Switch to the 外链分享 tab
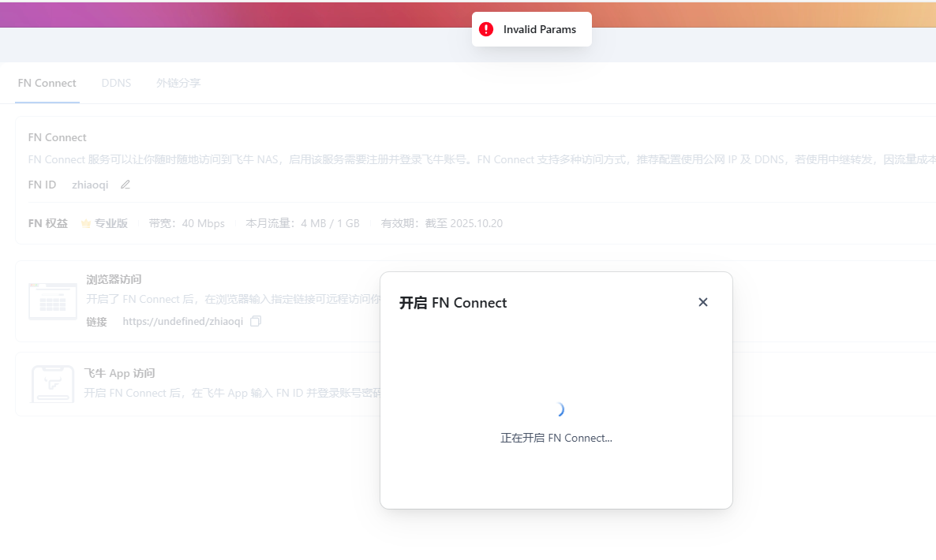Image resolution: width=936 pixels, height=560 pixels. [x=178, y=83]
